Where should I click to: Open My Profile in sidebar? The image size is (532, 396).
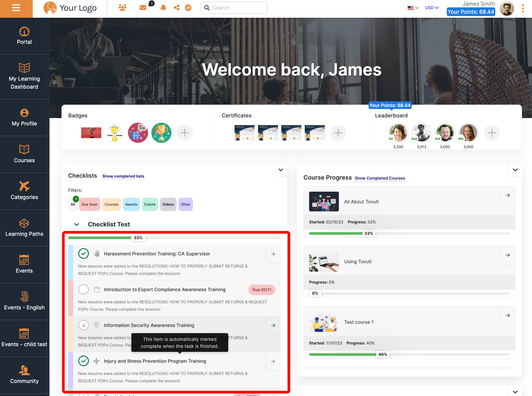point(24,117)
